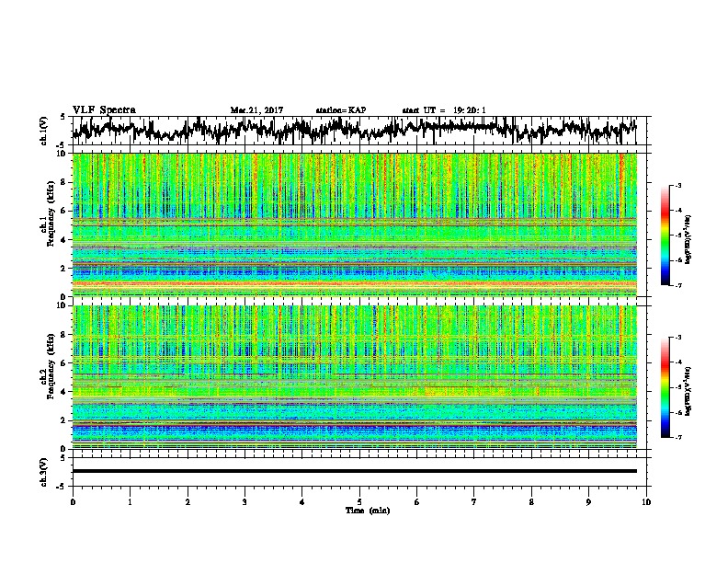
Task: Select the "Mar.21, 2017" date text
Action: click(x=256, y=110)
